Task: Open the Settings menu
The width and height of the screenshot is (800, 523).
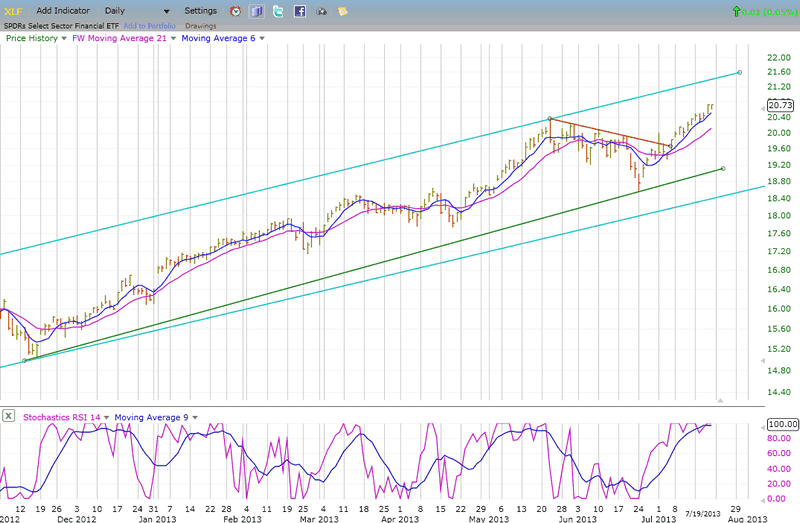Action: click(200, 10)
